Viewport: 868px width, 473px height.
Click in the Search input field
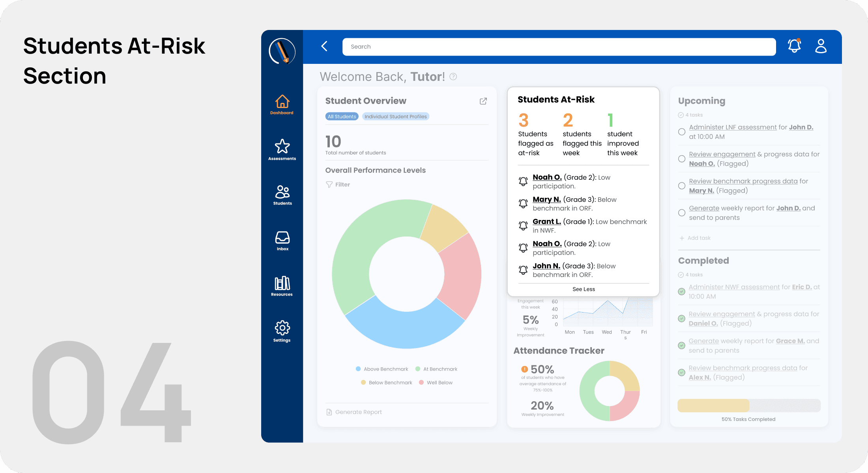[x=559, y=47]
